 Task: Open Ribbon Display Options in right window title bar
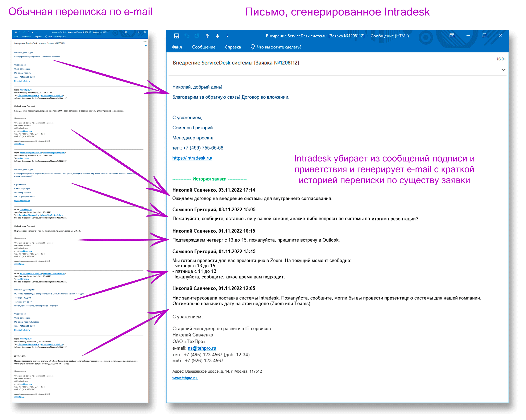(x=452, y=35)
